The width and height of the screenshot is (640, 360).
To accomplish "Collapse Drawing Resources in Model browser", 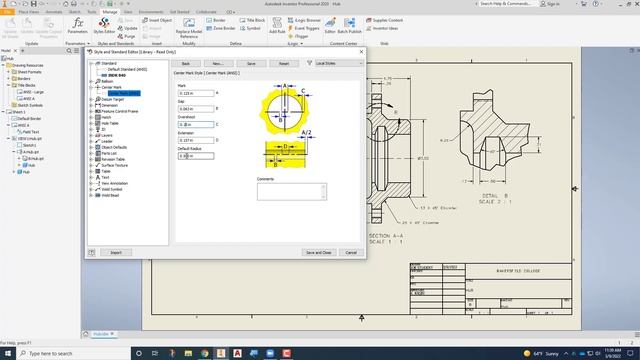I will [3, 65].
